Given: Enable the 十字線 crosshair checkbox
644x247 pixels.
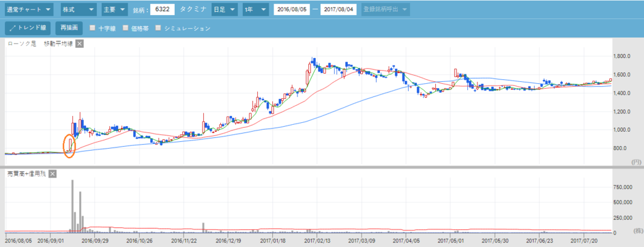Looking at the screenshot, I should click(92, 28).
